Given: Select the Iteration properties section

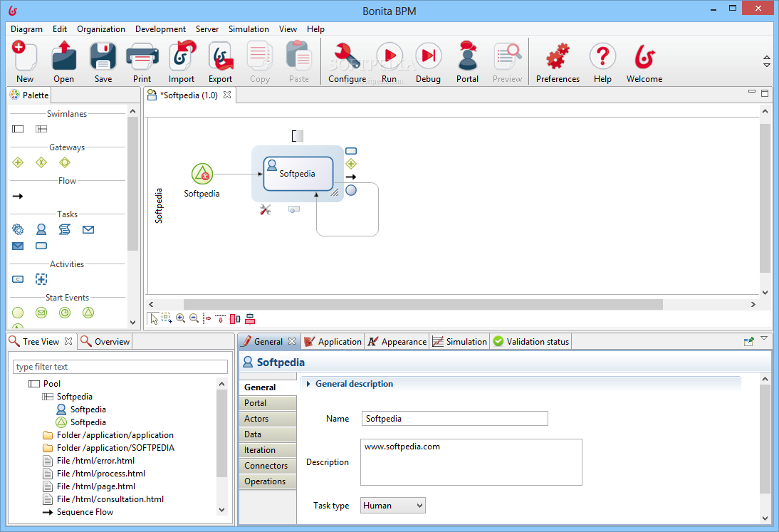Looking at the screenshot, I should click(268, 450).
